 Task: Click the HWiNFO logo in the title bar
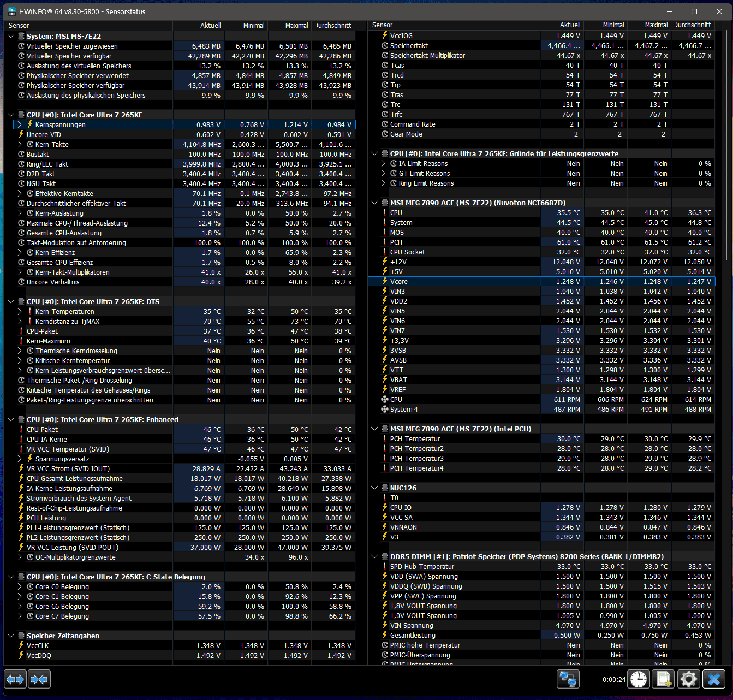12,11
